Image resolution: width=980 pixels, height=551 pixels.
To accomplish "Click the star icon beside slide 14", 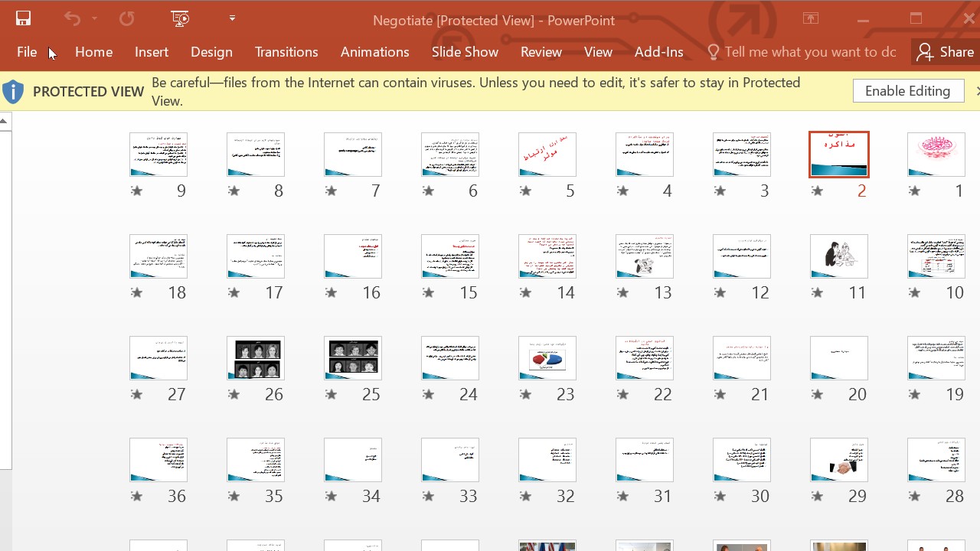I will [x=525, y=293].
